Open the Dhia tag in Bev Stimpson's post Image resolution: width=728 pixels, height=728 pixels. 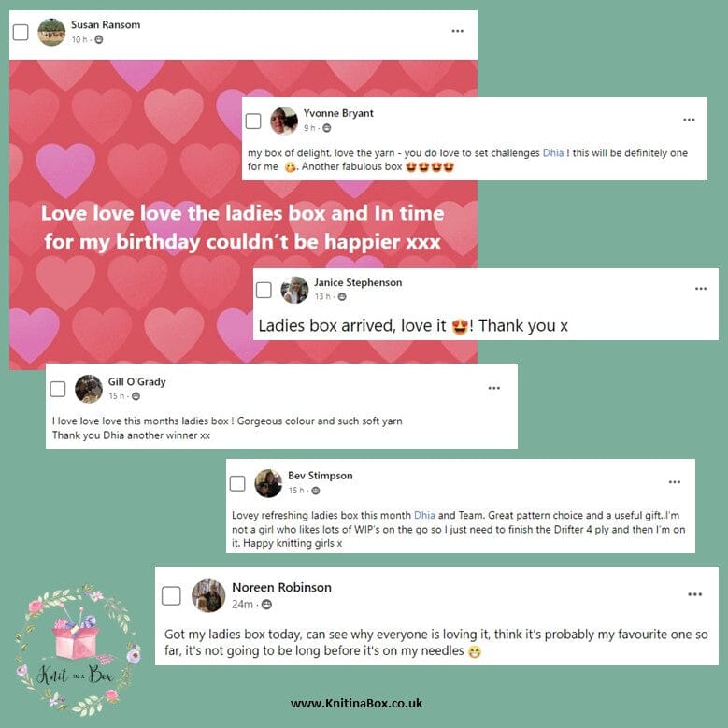(424, 515)
